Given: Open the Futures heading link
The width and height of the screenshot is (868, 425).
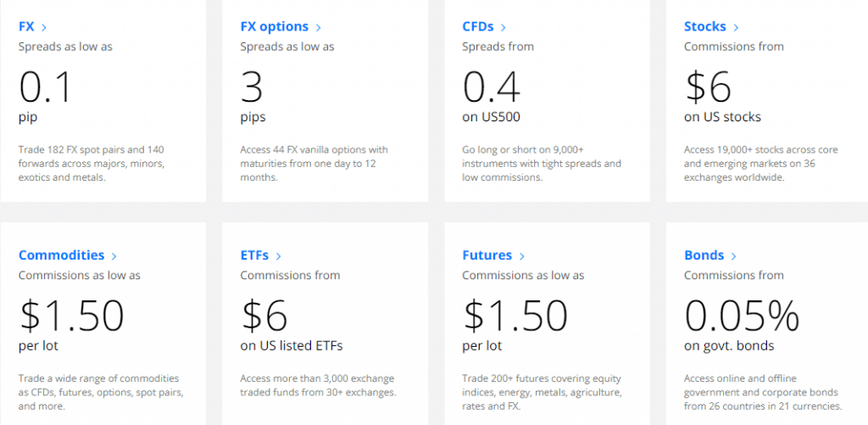Looking at the screenshot, I should [487, 254].
